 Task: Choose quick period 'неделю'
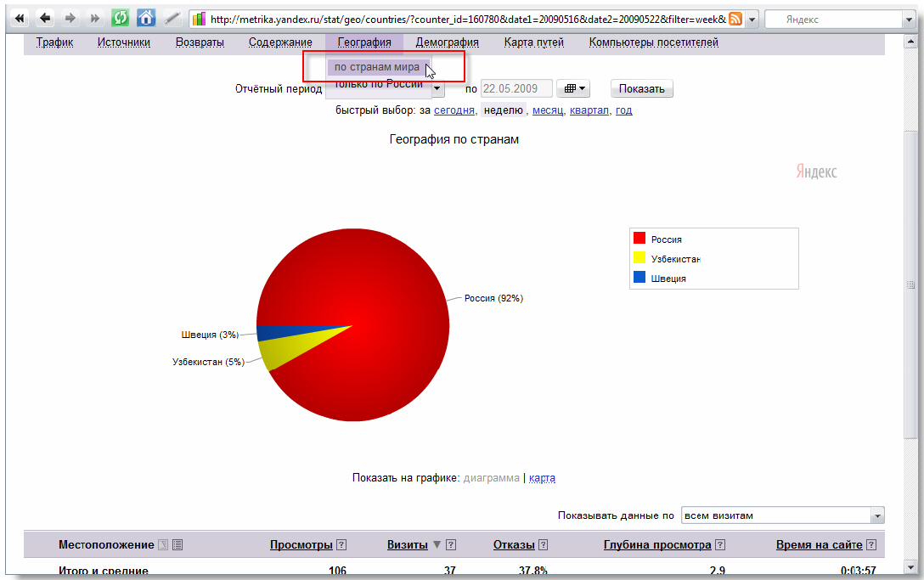click(x=504, y=110)
